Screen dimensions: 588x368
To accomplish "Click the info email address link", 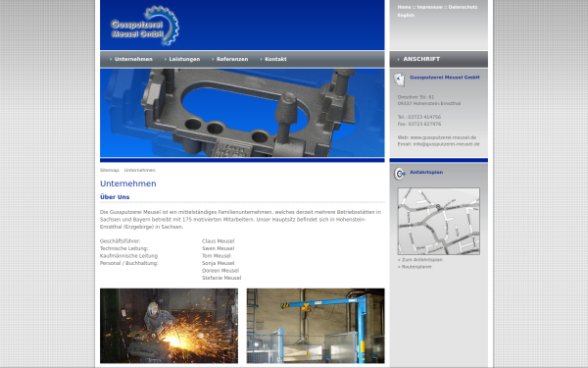I will pyautogui.click(x=446, y=144).
